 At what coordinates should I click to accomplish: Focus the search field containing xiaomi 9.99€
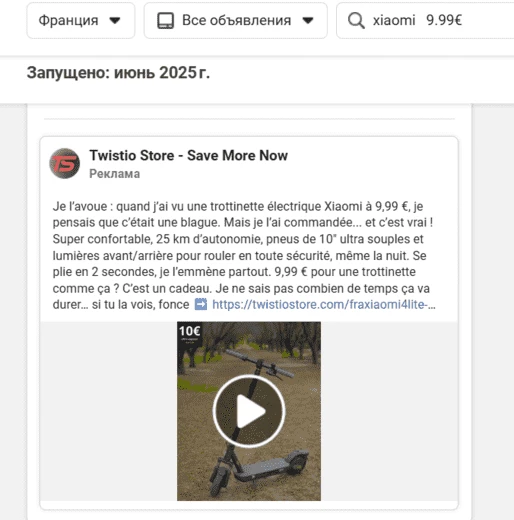[425, 21]
